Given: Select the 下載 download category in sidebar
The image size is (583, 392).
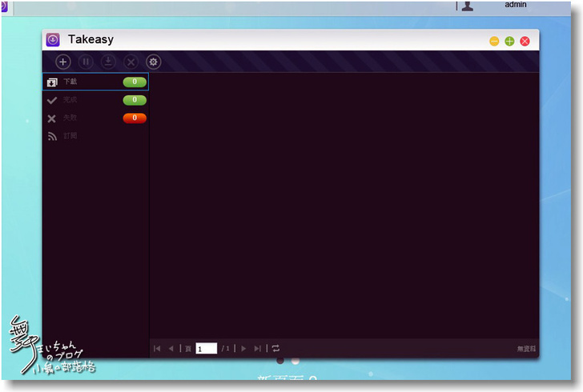Looking at the screenshot, I should pos(95,82).
